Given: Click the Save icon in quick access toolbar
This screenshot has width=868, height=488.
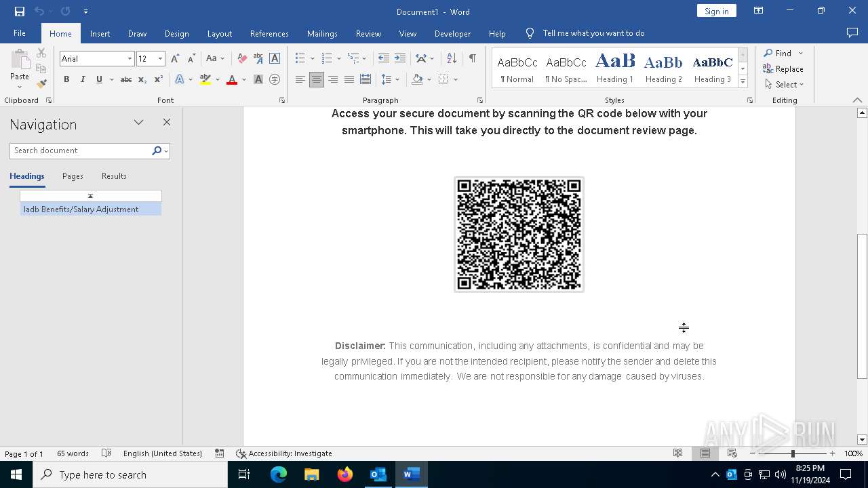Looking at the screenshot, I should pyautogui.click(x=20, y=12).
